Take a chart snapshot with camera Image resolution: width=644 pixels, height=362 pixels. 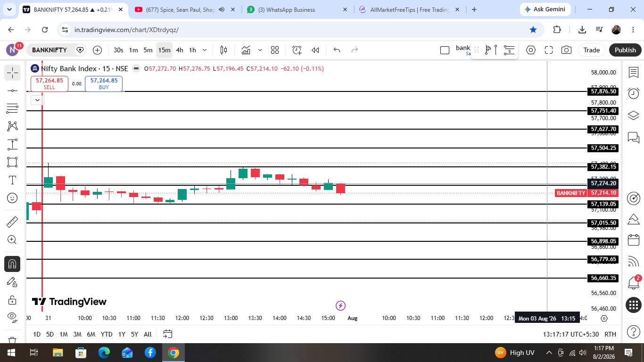tap(567, 50)
